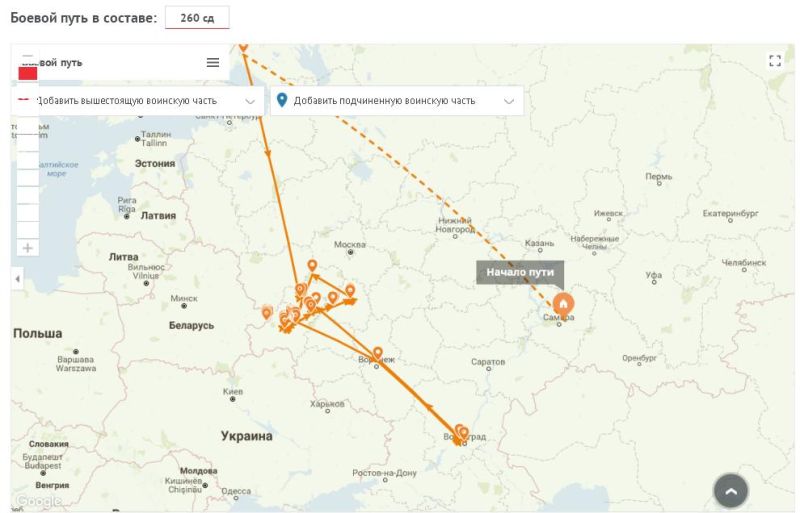This screenshot has height=513, width=800.
Task: Select the map marker at Воронеж
Action: (x=377, y=353)
